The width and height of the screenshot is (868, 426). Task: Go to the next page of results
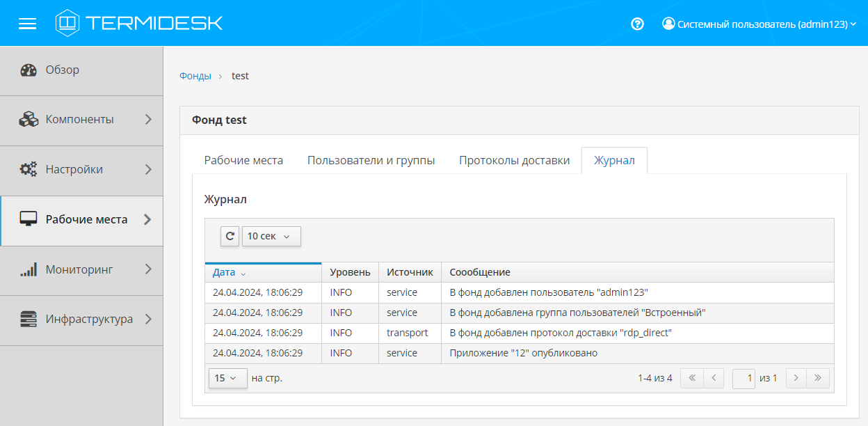[796, 378]
